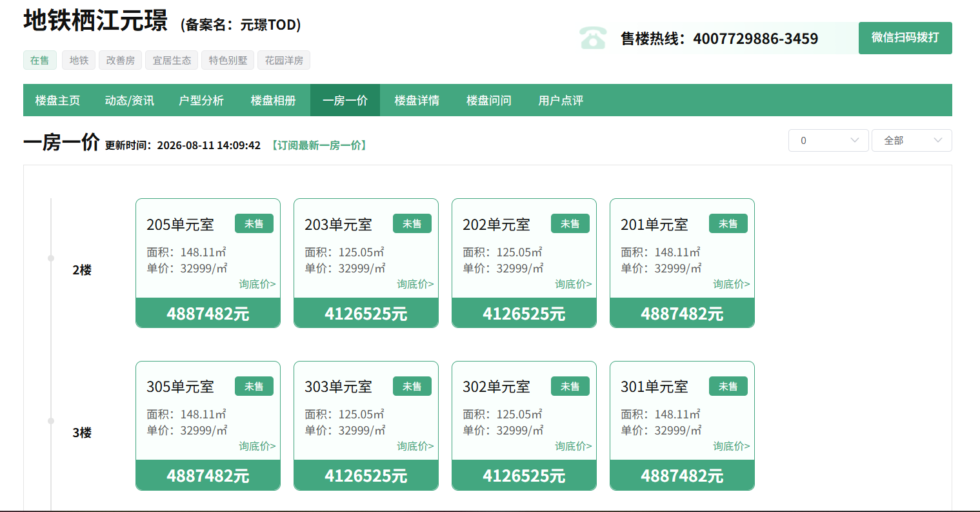Click total price of unit 201

(682, 314)
